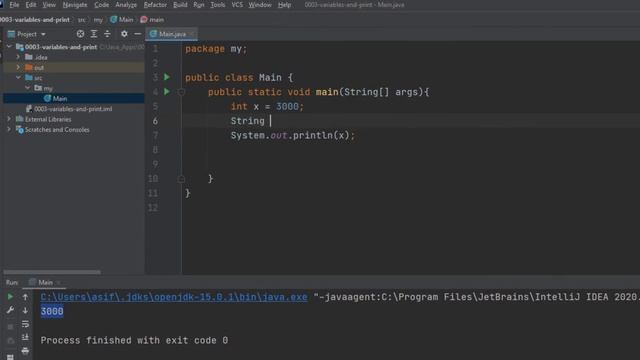The image size is (640, 360).
Task: Click breadcrumb 0003-variables-and-print
Action: click(x=35, y=20)
